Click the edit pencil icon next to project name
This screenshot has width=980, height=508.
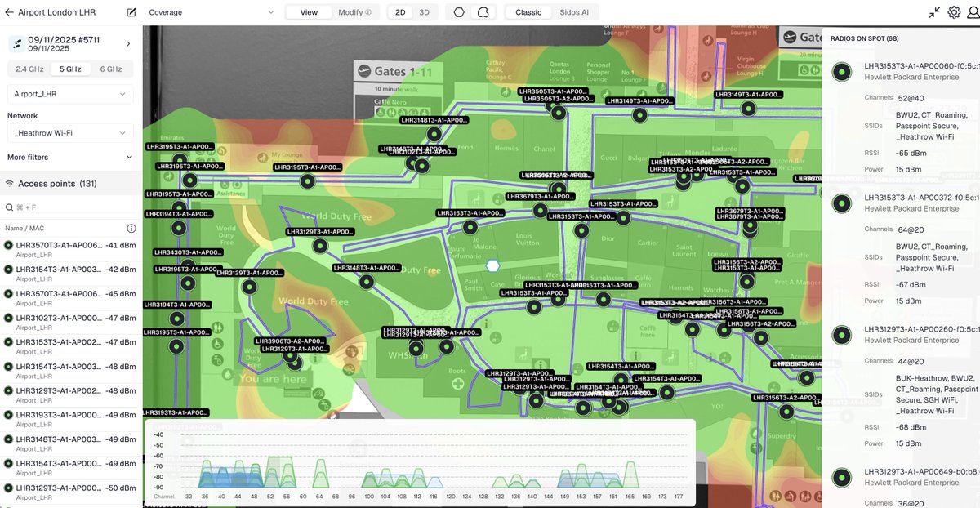pos(131,12)
